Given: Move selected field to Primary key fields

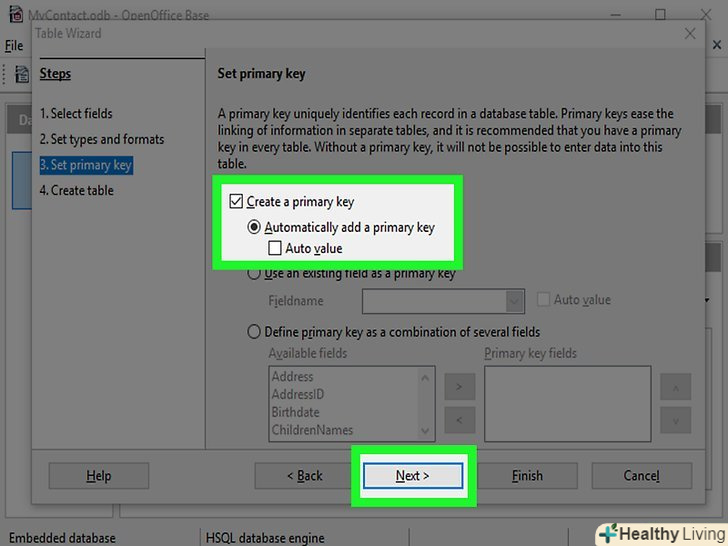Looking at the screenshot, I should pos(459,386).
